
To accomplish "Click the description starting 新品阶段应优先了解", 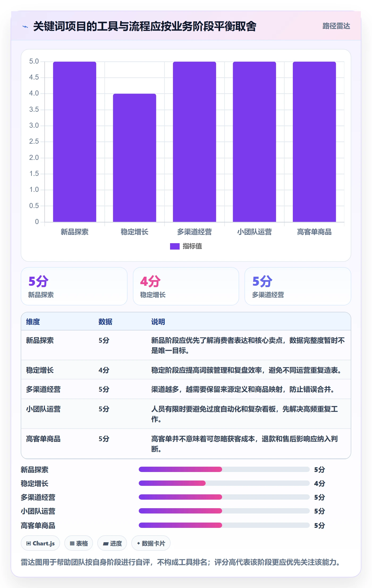I will point(248,345).
